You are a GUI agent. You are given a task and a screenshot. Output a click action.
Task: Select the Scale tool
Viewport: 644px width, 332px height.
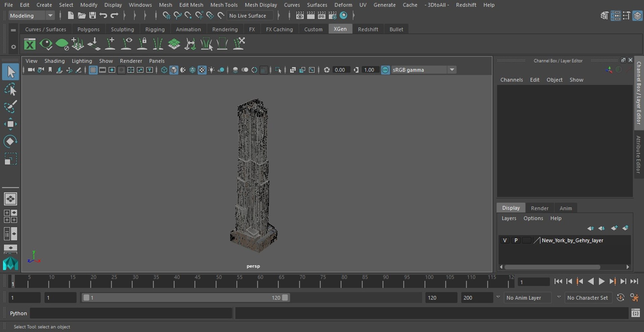pos(10,158)
